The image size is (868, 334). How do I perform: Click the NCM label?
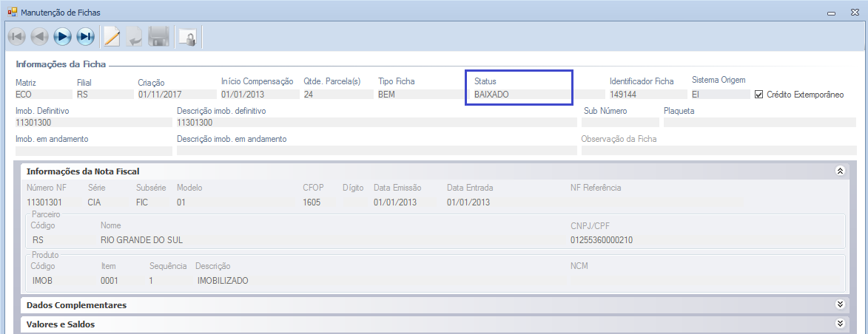579,266
